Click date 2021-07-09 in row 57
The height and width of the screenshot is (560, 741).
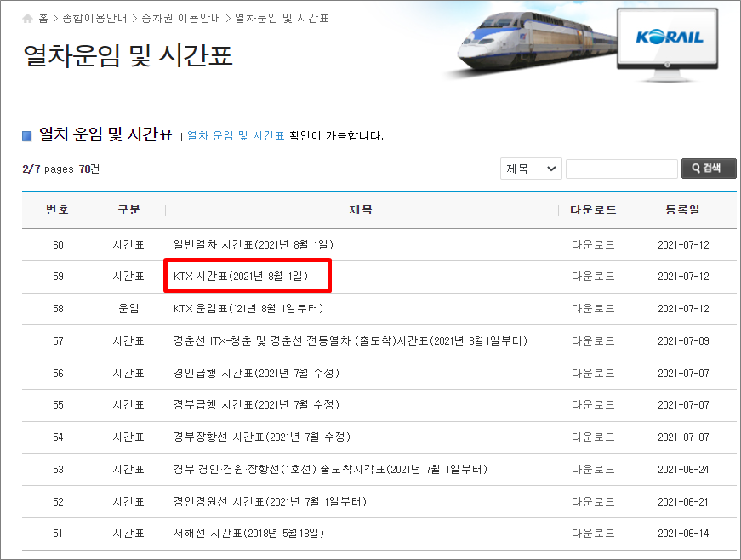coord(683,340)
